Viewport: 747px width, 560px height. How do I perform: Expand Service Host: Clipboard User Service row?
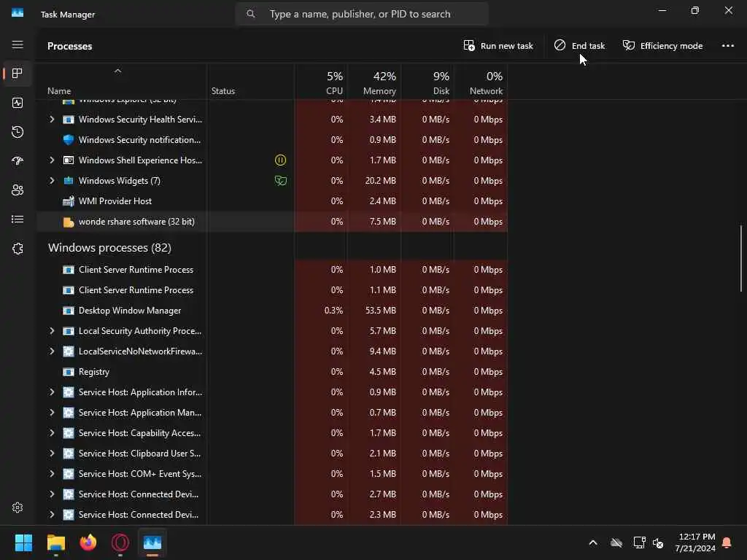click(x=52, y=454)
